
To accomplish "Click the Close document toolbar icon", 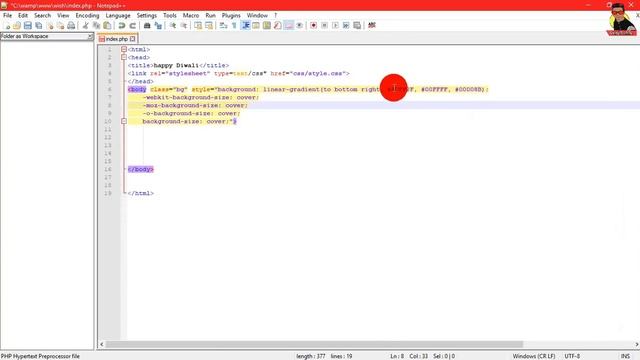I will 50,26.
